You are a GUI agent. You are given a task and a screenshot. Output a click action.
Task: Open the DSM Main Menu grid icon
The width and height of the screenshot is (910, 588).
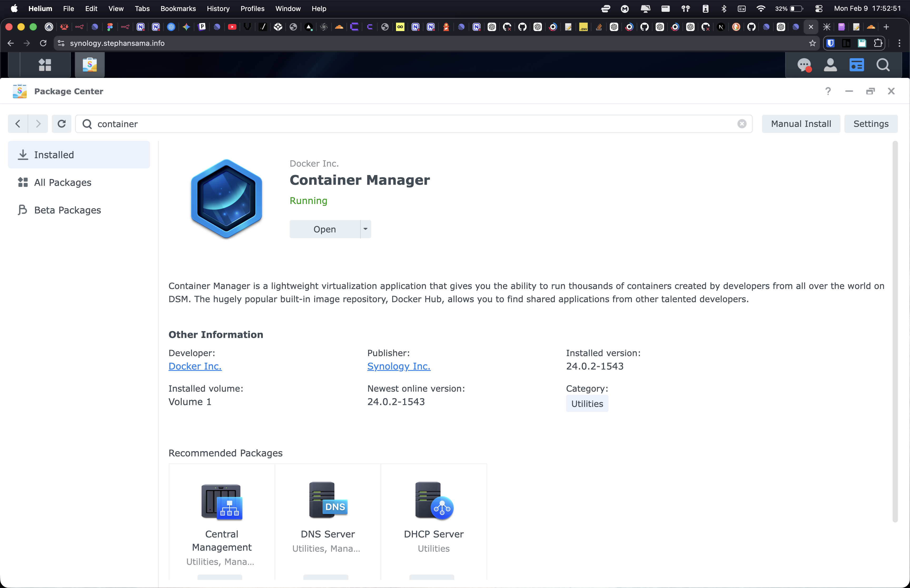[x=45, y=64]
